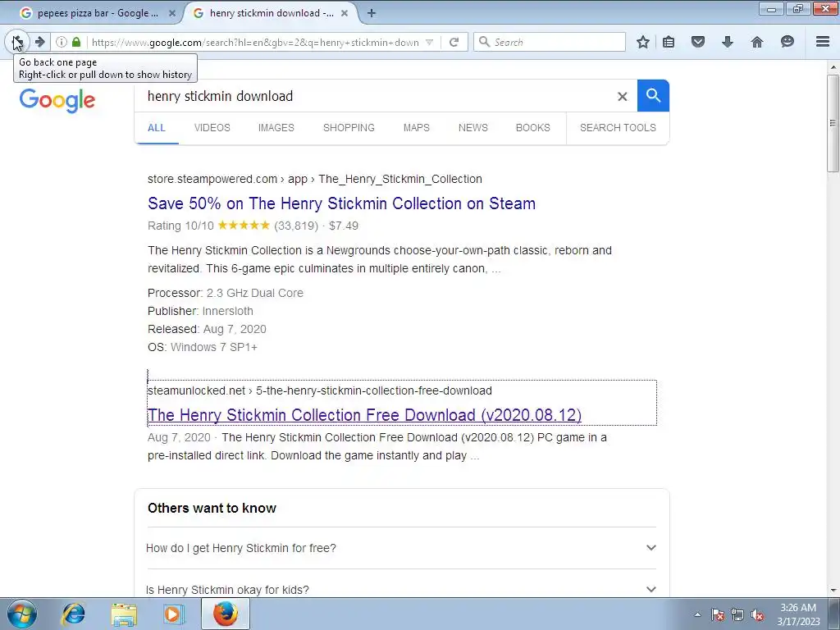Go back one page with the back arrow

point(17,42)
